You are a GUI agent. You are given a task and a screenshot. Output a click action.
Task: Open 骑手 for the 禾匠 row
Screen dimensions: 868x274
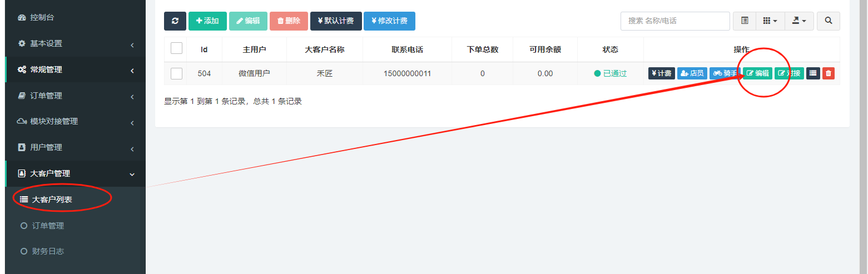[x=725, y=73]
